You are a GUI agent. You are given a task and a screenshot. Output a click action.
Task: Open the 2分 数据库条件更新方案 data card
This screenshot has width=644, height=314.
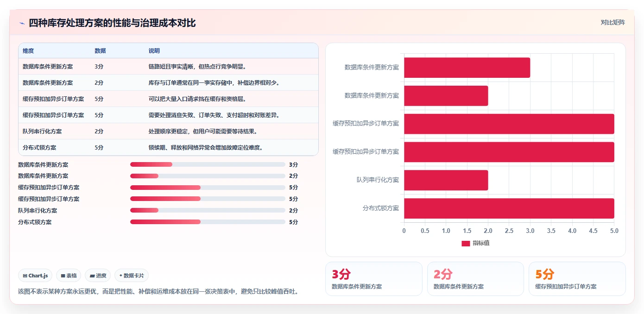[x=475, y=279]
